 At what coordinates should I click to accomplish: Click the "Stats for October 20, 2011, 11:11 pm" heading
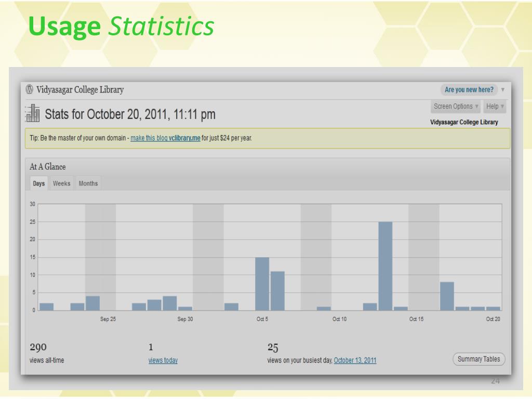coord(130,114)
